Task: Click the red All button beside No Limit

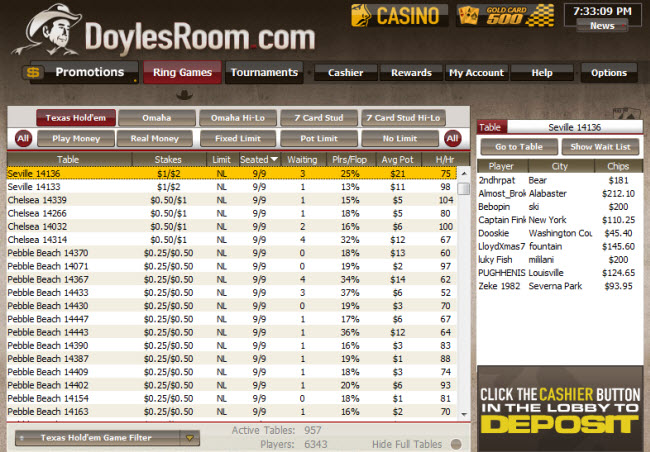Action: [452, 139]
